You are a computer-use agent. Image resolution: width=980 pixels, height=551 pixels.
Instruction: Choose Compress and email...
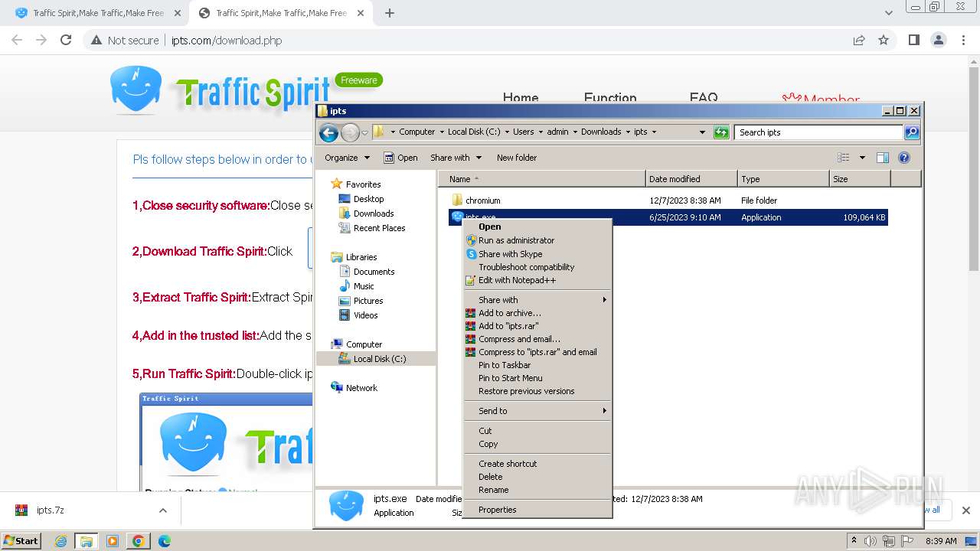(537, 339)
